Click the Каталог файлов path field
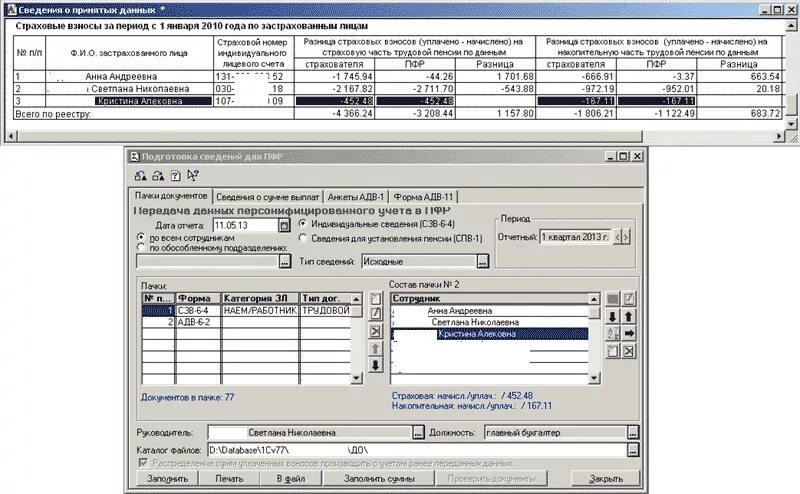Viewport: 800px width, 494px height. pyautogui.click(x=417, y=450)
